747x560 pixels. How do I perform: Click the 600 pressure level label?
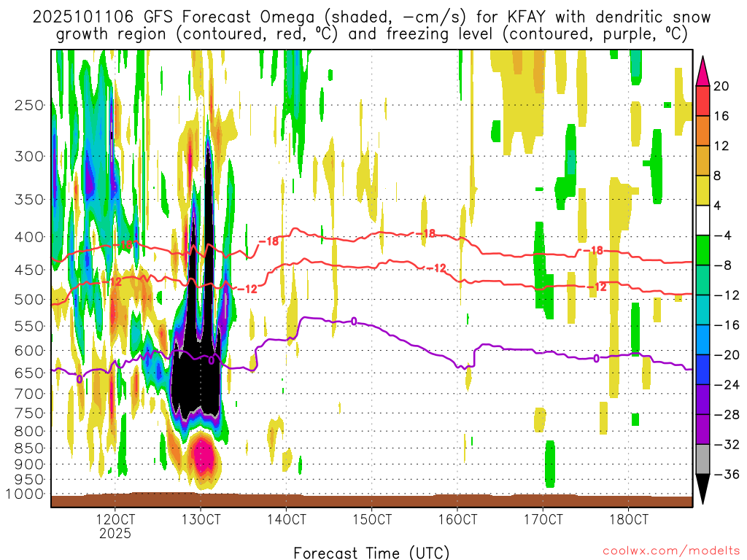coord(29,351)
